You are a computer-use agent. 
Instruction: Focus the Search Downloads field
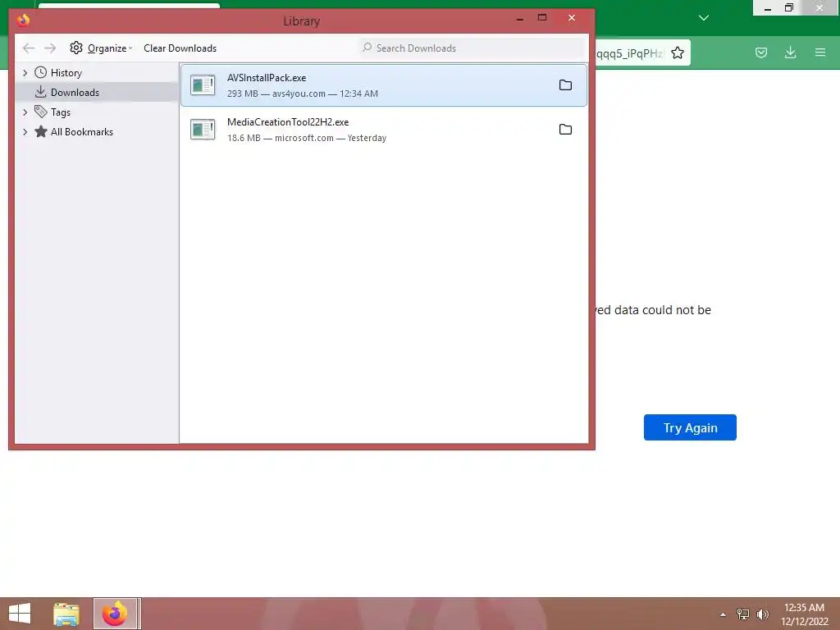point(472,48)
